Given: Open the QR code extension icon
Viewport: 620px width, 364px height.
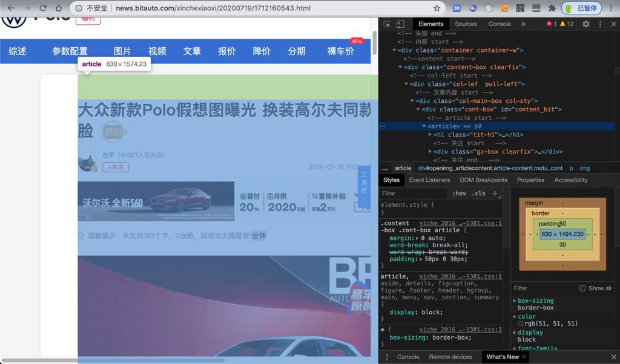Looking at the screenshot, I should (520, 8).
